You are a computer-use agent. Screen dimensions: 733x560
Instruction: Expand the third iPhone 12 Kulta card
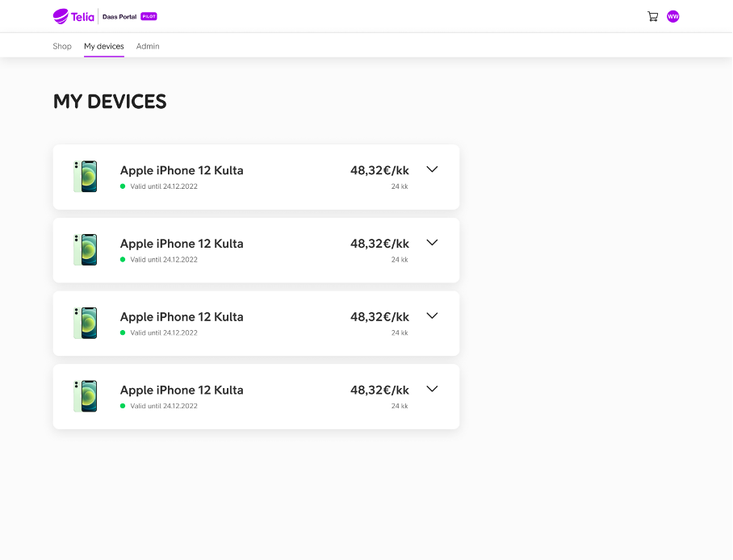pos(432,316)
